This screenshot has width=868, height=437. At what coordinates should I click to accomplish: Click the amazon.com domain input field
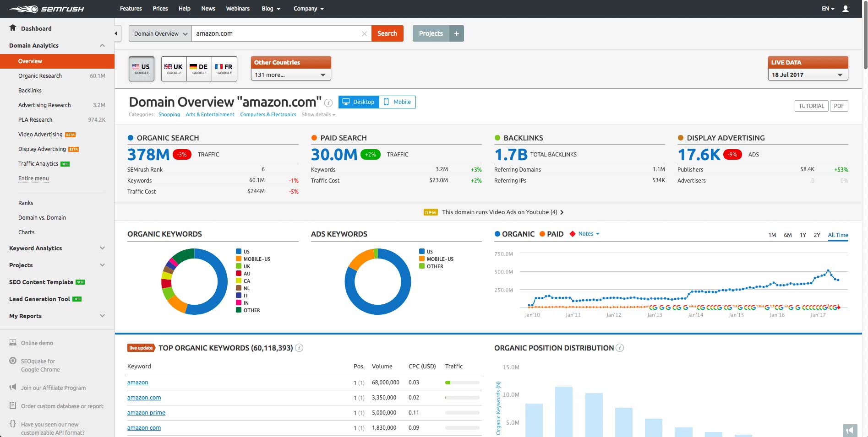coord(275,33)
